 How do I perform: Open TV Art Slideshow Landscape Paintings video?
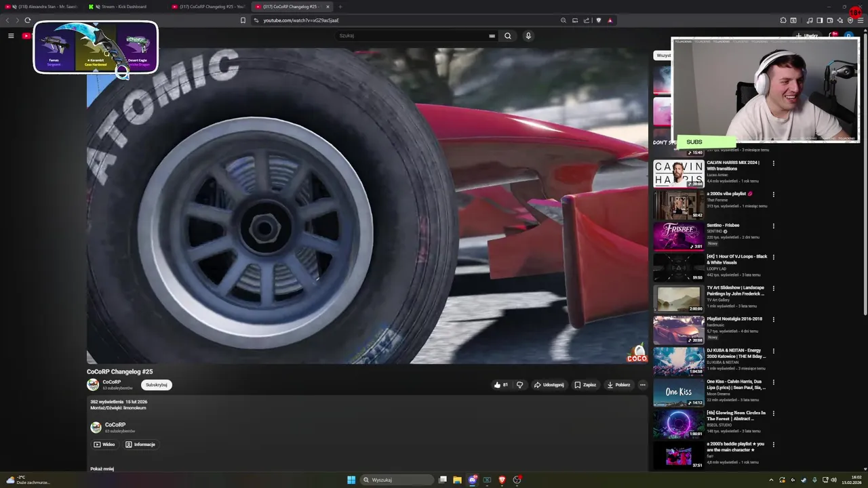point(678,298)
